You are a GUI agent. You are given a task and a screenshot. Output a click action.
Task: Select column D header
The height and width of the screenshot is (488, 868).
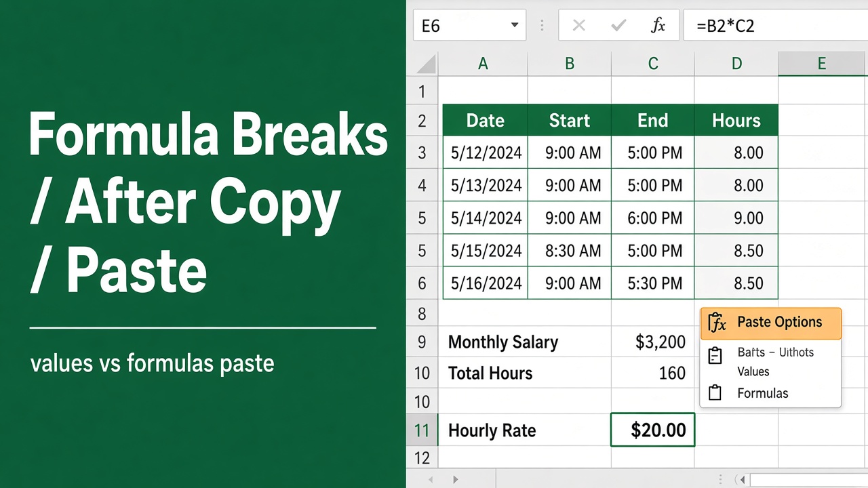point(736,64)
